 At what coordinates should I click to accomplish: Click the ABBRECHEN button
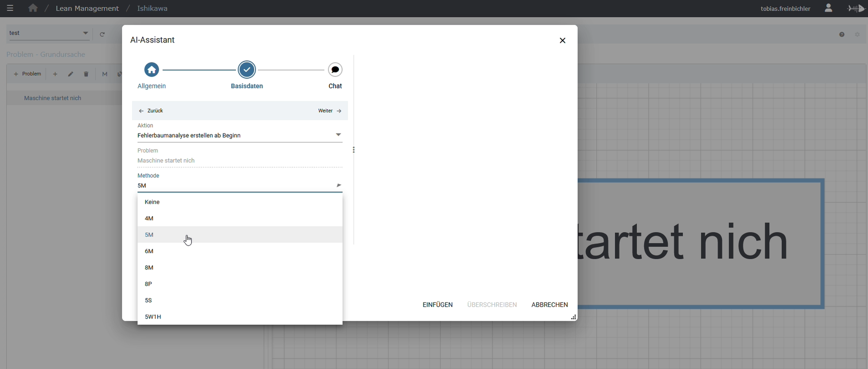[x=550, y=305]
